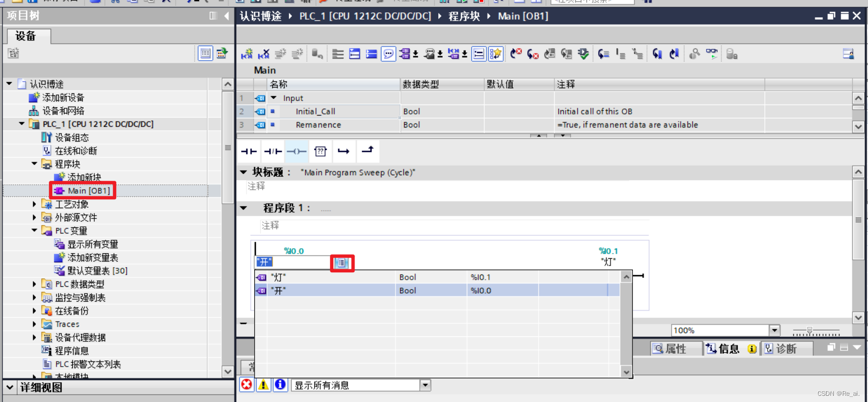The width and height of the screenshot is (868, 402).
Task: Select the output coil instruction
Action: 296,151
